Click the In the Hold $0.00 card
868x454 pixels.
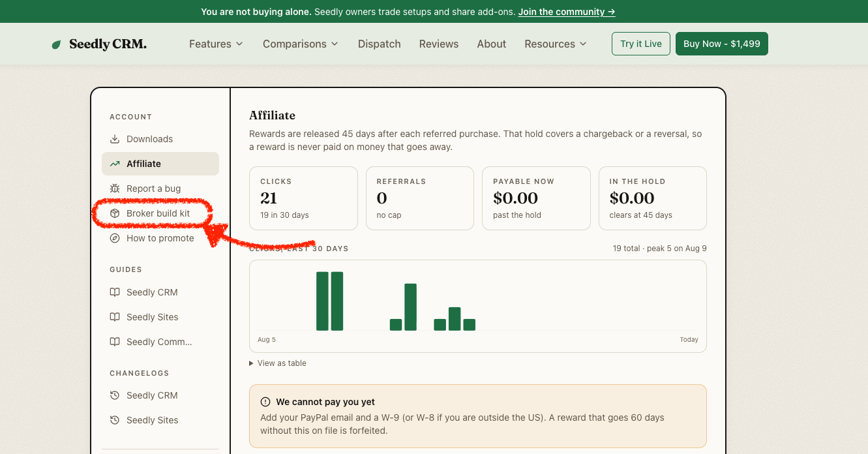[653, 198]
